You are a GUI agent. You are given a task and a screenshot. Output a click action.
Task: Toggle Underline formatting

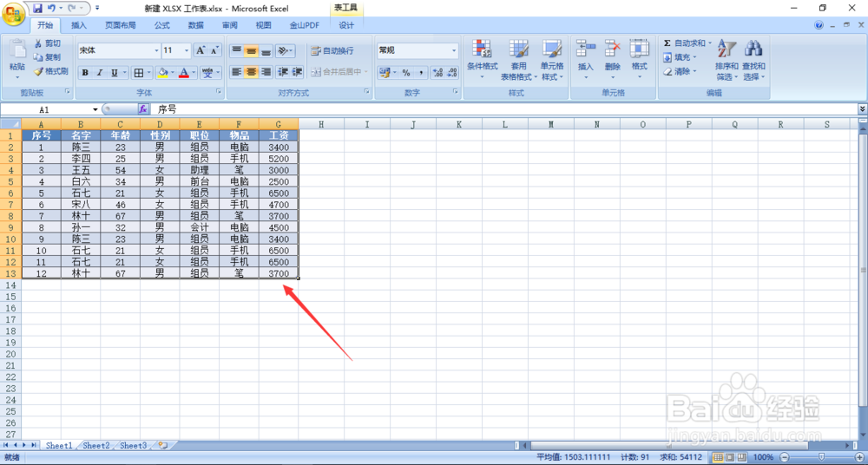point(114,73)
